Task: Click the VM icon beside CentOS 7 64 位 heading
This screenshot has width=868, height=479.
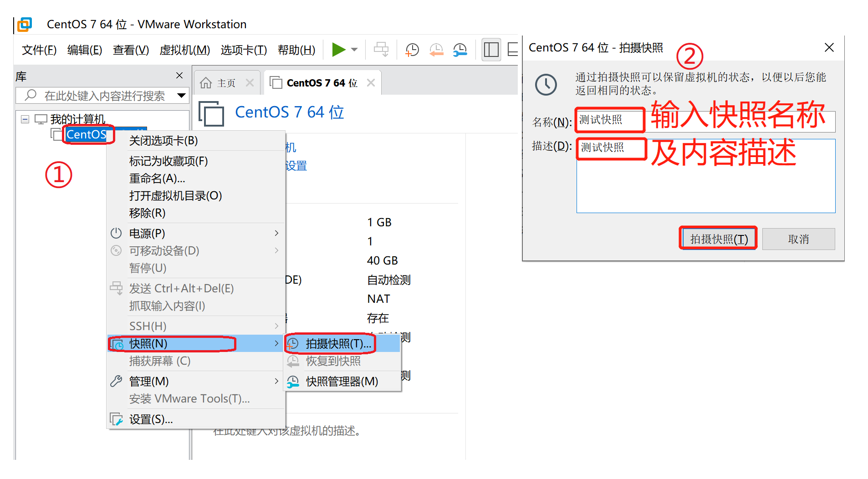Action: pyautogui.click(x=211, y=113)
